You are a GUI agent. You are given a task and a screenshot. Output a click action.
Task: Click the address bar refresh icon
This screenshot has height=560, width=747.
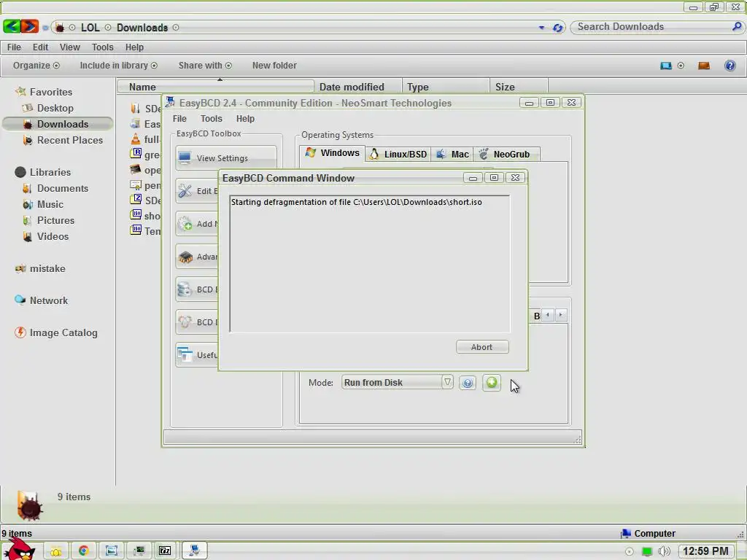click(557, 28)
